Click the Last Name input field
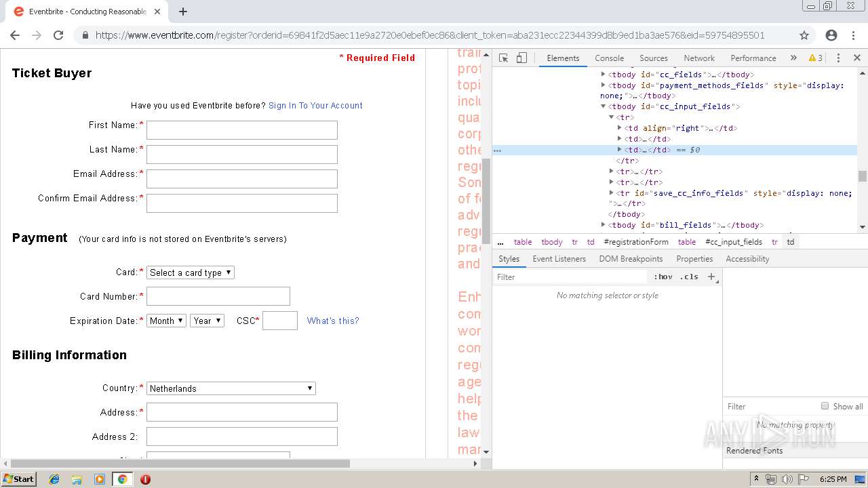 (242, 155)
